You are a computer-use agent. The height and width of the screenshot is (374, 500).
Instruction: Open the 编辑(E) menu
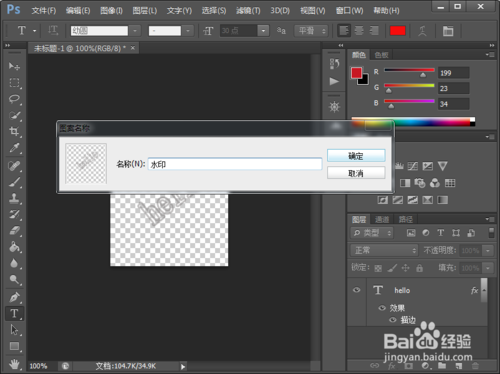click(x=78, y=11)
